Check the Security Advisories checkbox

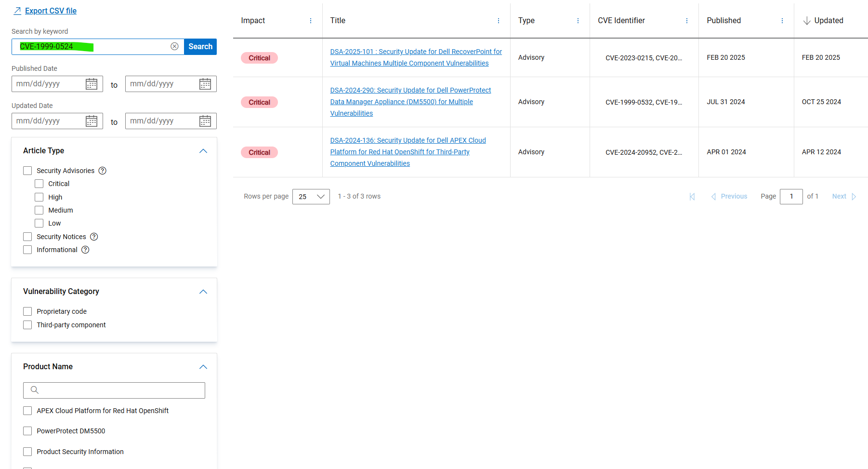(x=27, y=171)
